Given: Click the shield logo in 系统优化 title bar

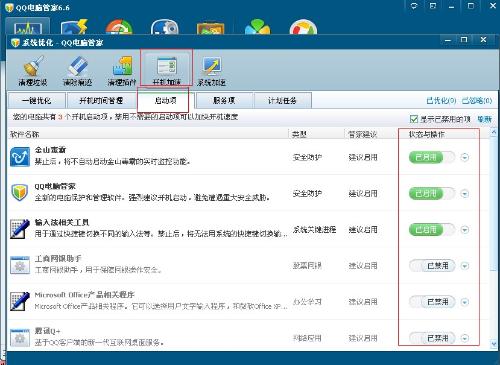Looking at the screenshot, I should point(16,43).
